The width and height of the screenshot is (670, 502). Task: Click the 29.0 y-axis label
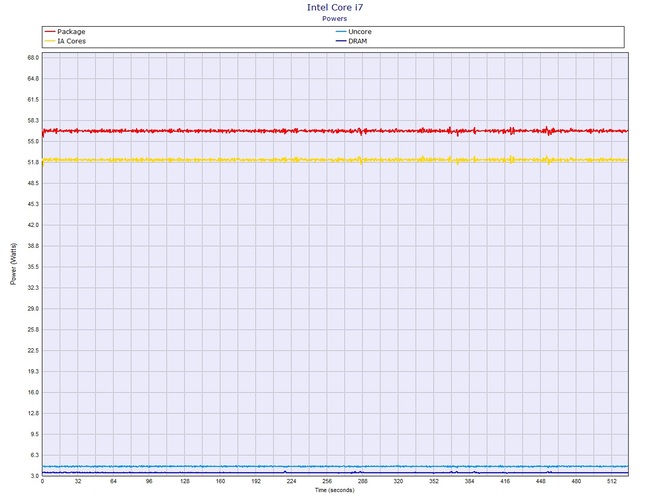pyautogui.click(x=33, y=308)
